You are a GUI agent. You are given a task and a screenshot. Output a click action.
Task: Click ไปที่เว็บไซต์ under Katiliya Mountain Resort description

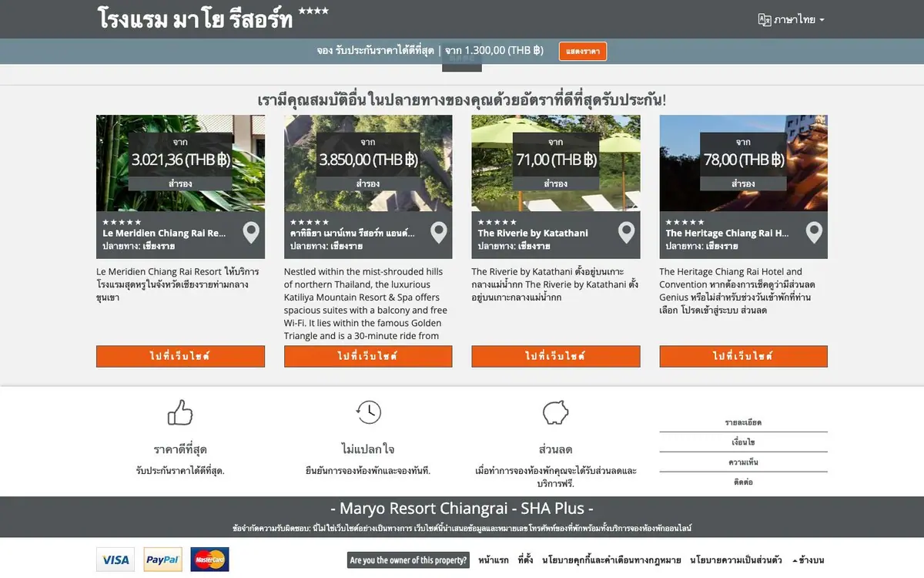(368, 356)
